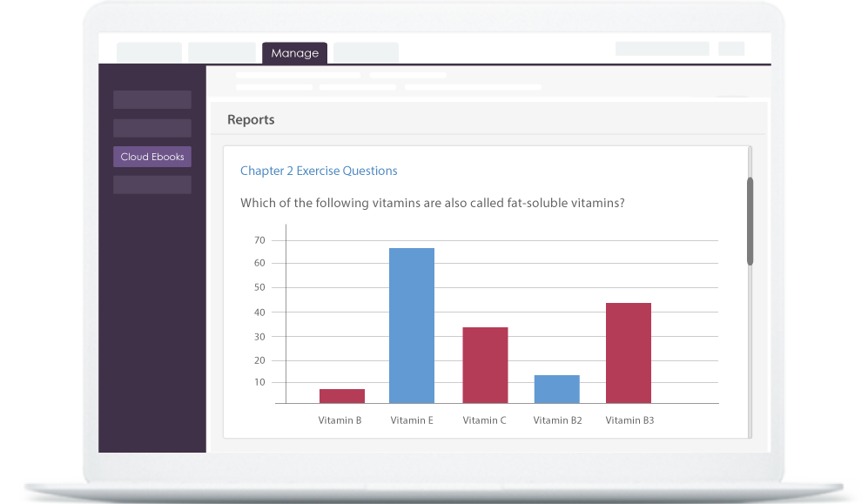Click the search bar at the top right

point(663,47)
